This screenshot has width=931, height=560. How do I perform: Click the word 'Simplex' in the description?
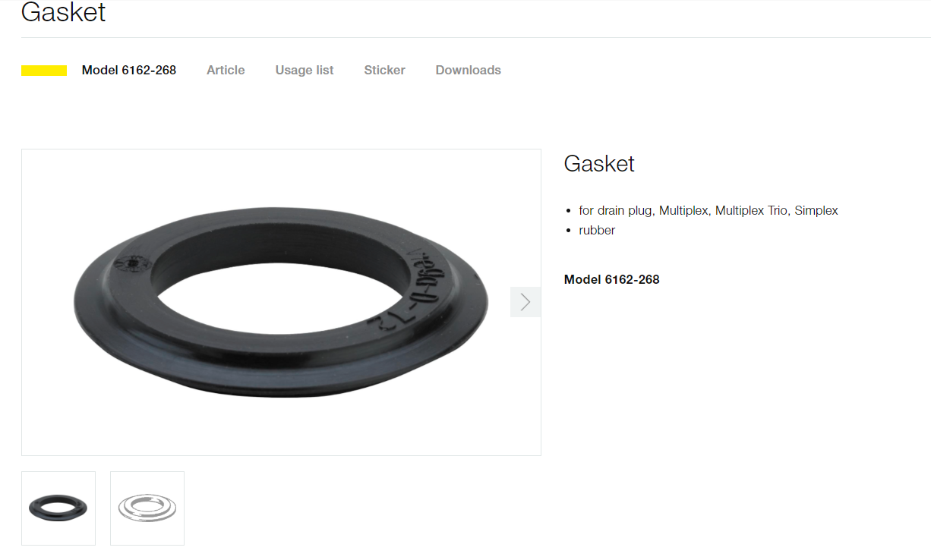pyautogui.click(x=816, y=210)
